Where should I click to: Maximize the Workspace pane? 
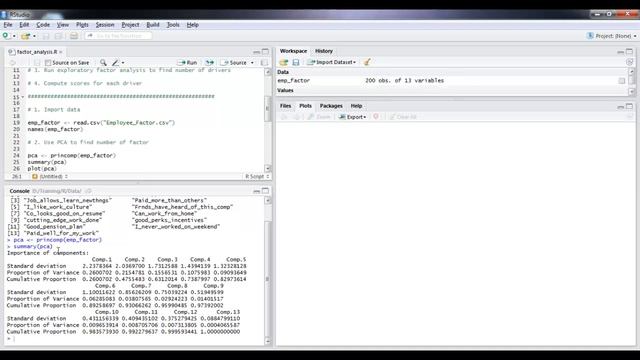[629, 51]
